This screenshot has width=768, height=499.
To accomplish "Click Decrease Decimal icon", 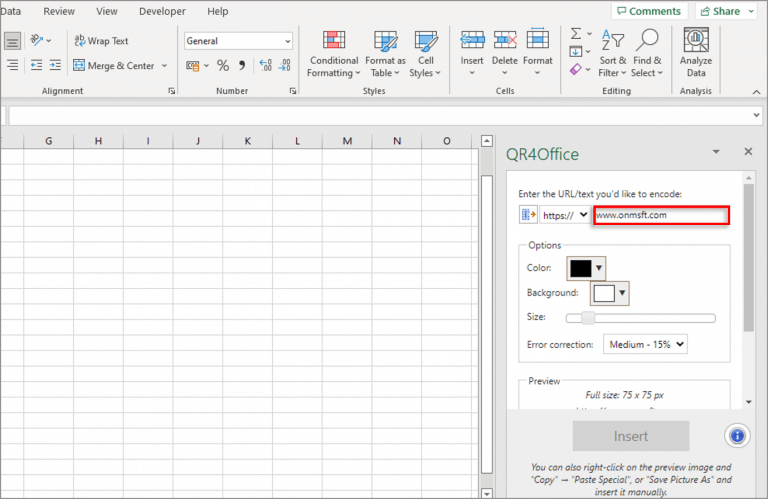I will tap(285, 66).
